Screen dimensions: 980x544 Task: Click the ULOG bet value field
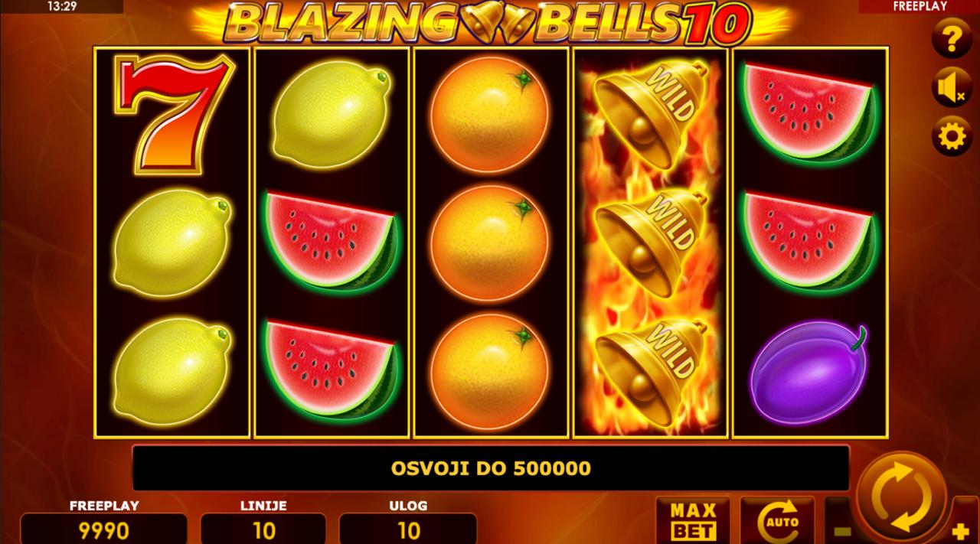[409, 529]
